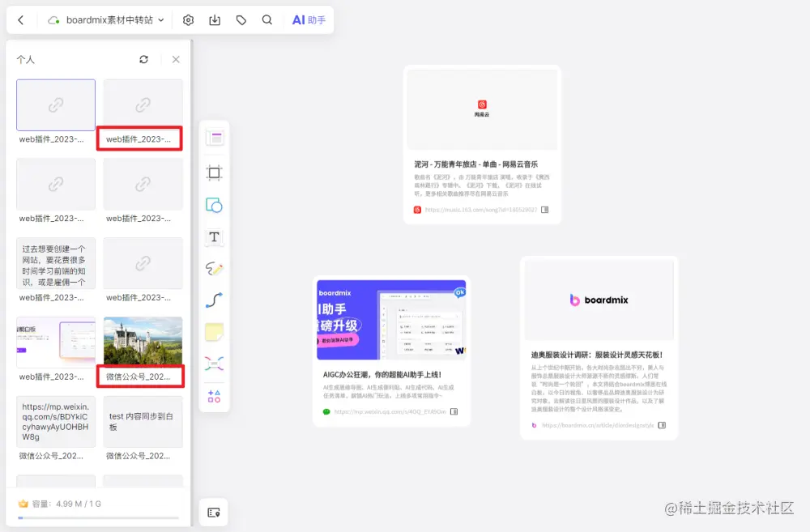Screen dimensions: 810x532
Task: Open the 泥河 - 万能青年旅店 card title
Action: point(475,164)
